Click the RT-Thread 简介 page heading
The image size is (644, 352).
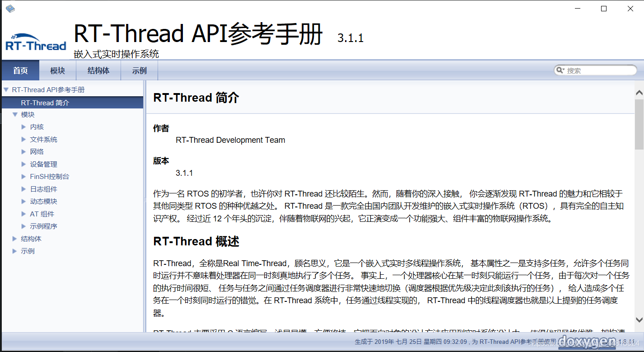196,98
